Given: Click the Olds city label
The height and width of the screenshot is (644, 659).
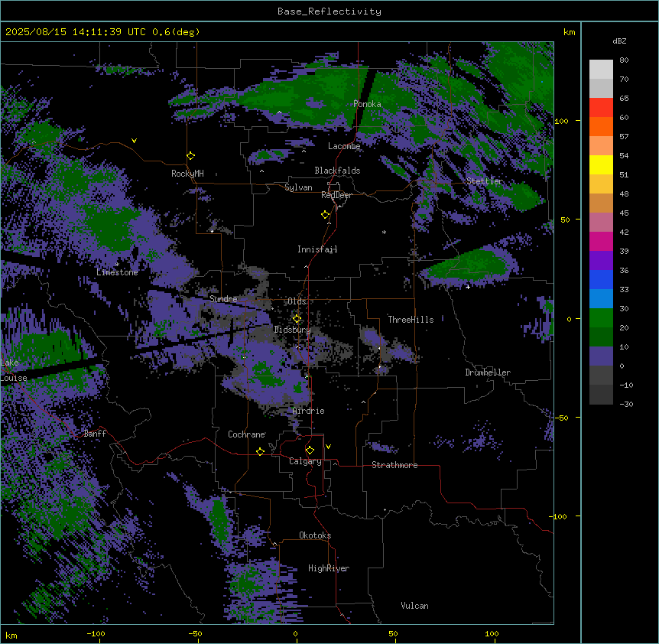Looking at the screenshot, I should point(297,301).
